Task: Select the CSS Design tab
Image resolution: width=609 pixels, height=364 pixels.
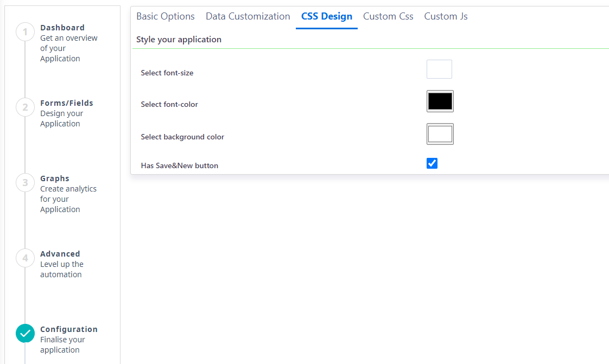Action: coord(327,16)
